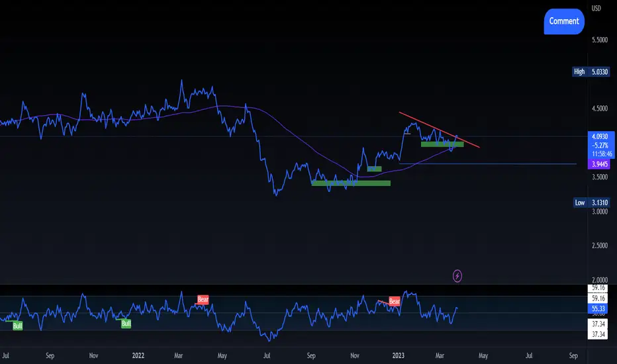
Task: Click the Bull label before 2022 on RSI
Action: pyautogui.click(x=126, y=324)
